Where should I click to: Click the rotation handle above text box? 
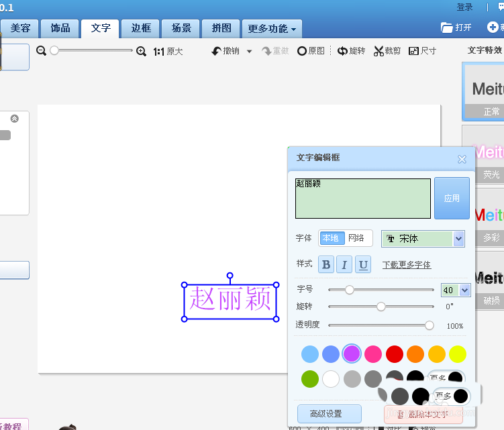230,276
